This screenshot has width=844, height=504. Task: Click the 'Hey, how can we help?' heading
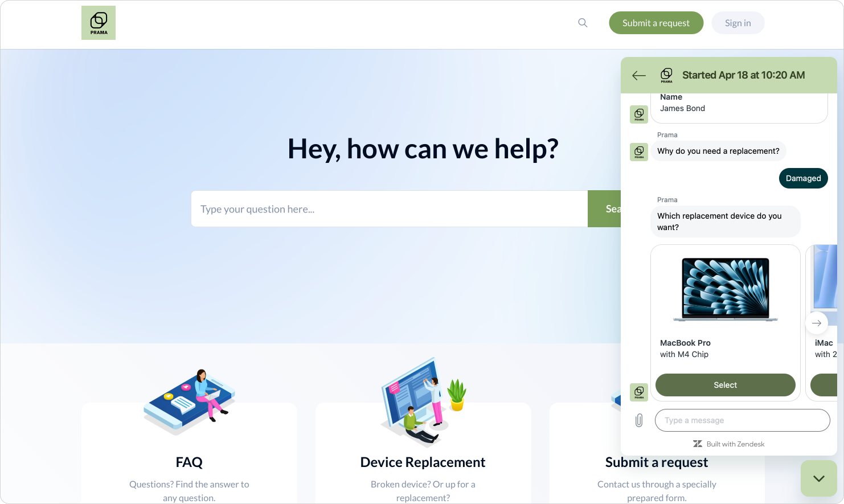[423, 149]
